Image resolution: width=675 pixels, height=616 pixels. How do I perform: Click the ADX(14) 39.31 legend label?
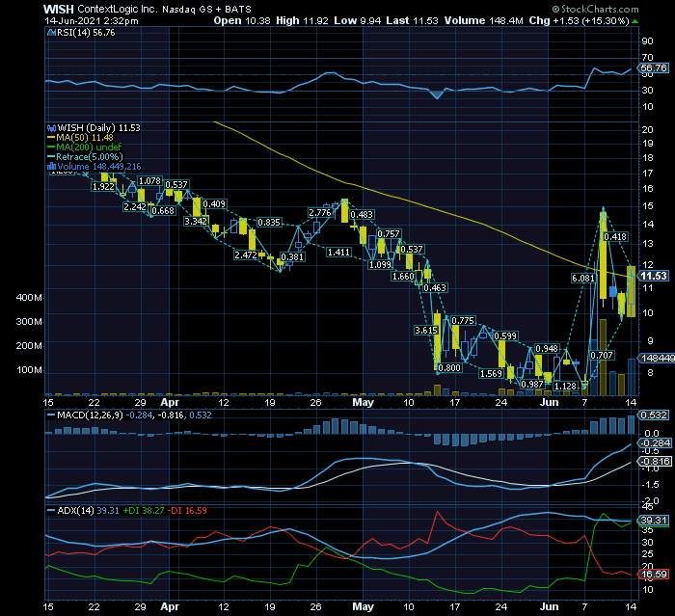point(89,511)
